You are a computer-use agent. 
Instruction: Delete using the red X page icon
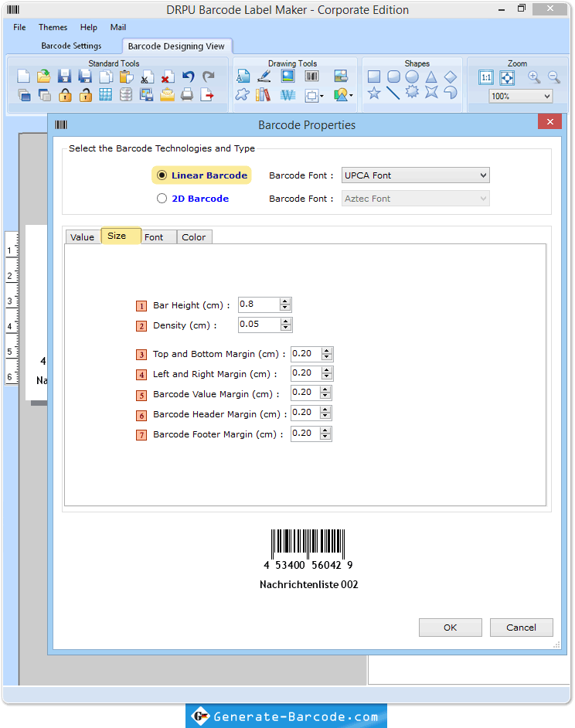pos(167,77)
